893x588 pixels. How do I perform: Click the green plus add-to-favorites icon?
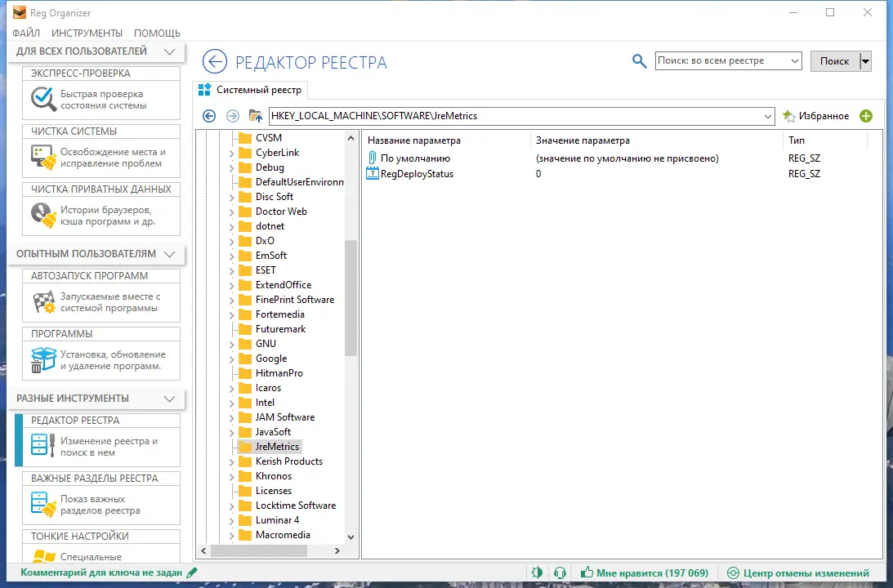coord(866,116)
